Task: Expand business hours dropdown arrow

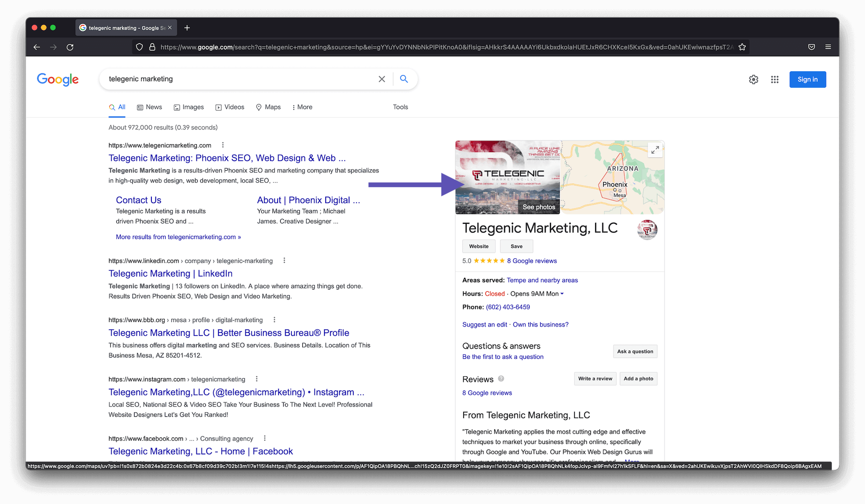Action: (562, 294)
